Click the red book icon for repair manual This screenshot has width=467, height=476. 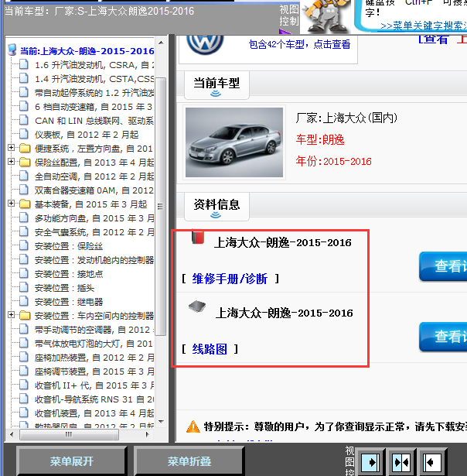198,237
